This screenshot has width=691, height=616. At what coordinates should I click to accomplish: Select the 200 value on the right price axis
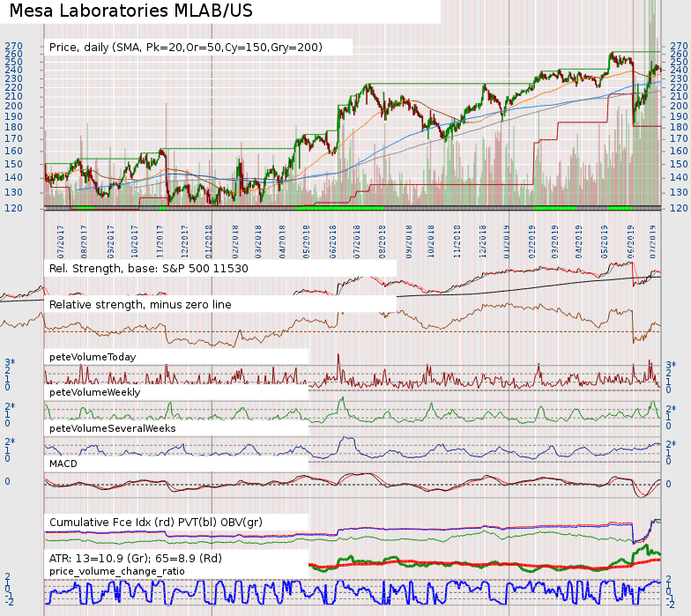[679, 106]
